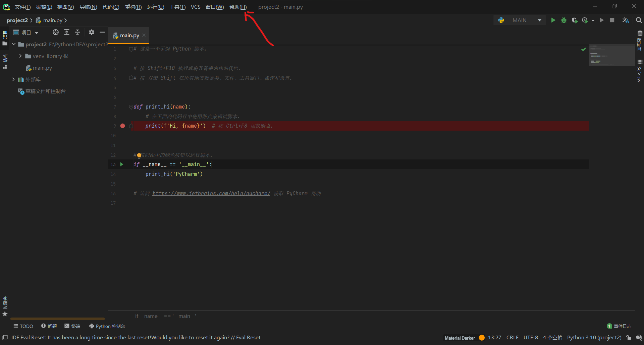The image size is (644, 345).
Task: Open the VCS menu
Action: pyautogui.click(x=196, y=7)
